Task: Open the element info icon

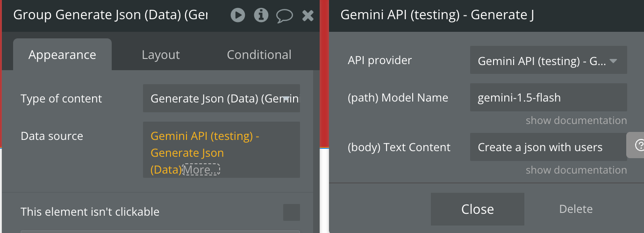Action: pos(261,15)
